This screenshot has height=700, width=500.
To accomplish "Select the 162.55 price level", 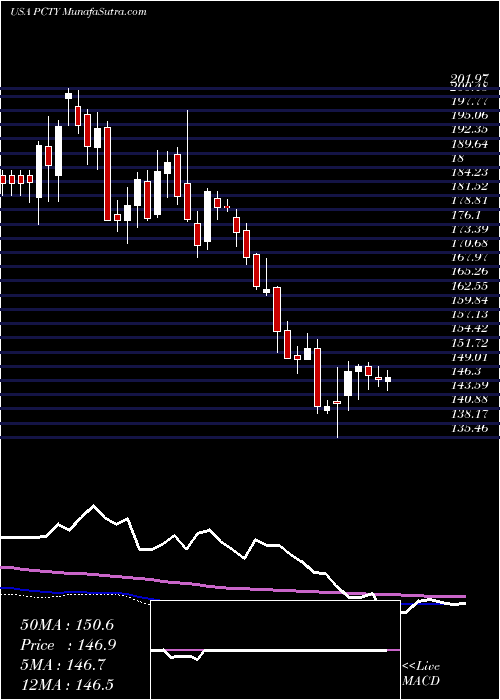I will pyautogui.click(x=470, y=286).
